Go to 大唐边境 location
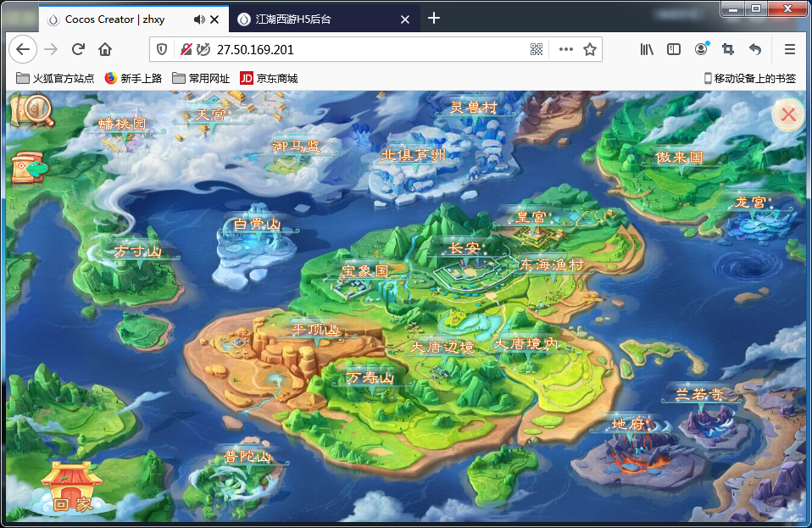This screenshot has height=528, width=812. [442, 347]
